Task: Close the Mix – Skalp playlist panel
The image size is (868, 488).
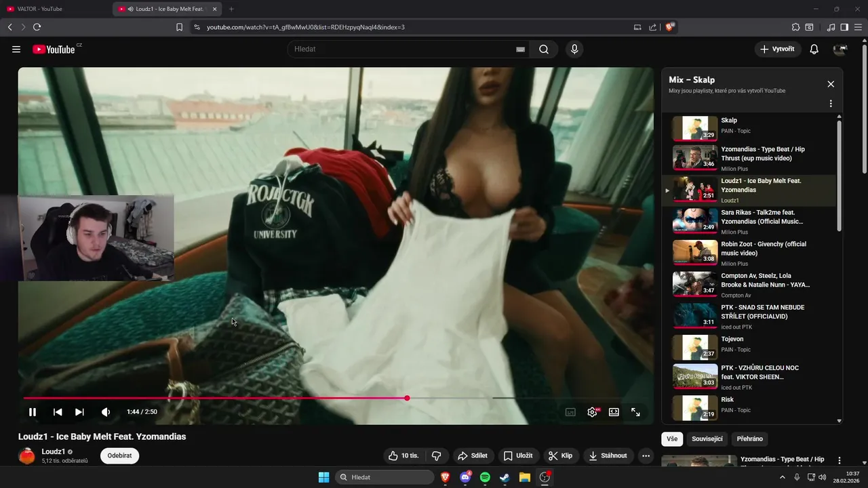Action: point(831,84)
